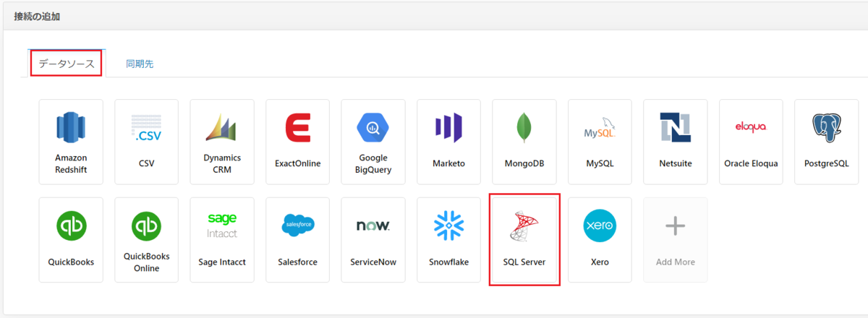The image size is (868, 318).
Task: Open the Netsuite connector tile
Action: pos(676,142)
